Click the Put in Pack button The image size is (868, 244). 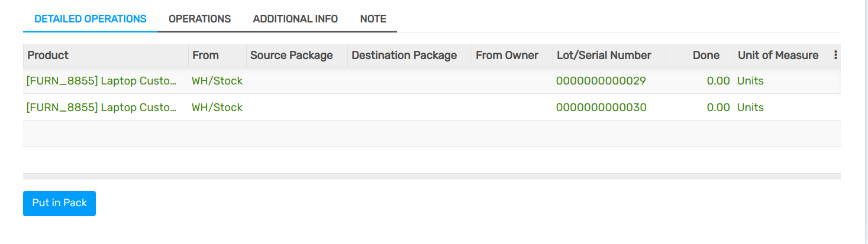[59, 203]
